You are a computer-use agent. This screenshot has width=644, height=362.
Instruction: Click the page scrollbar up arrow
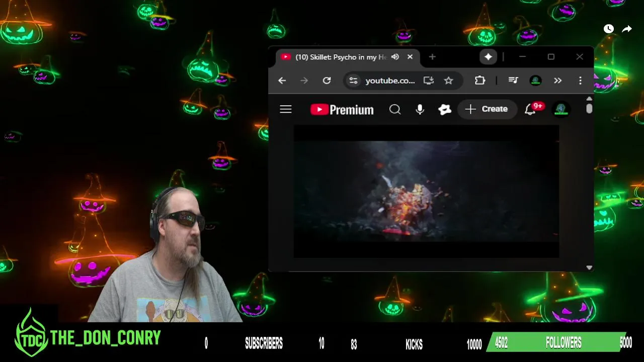pyautogui.click(x=589, y=99)
